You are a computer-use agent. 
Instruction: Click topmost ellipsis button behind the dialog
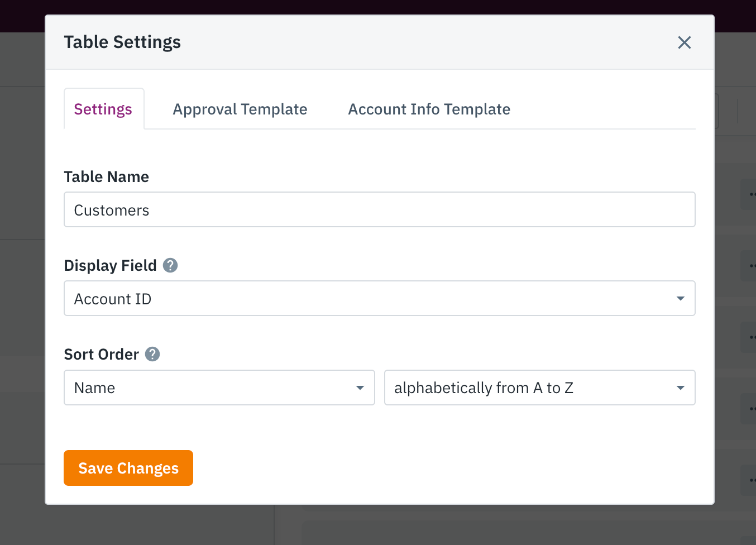pos(750,194)
